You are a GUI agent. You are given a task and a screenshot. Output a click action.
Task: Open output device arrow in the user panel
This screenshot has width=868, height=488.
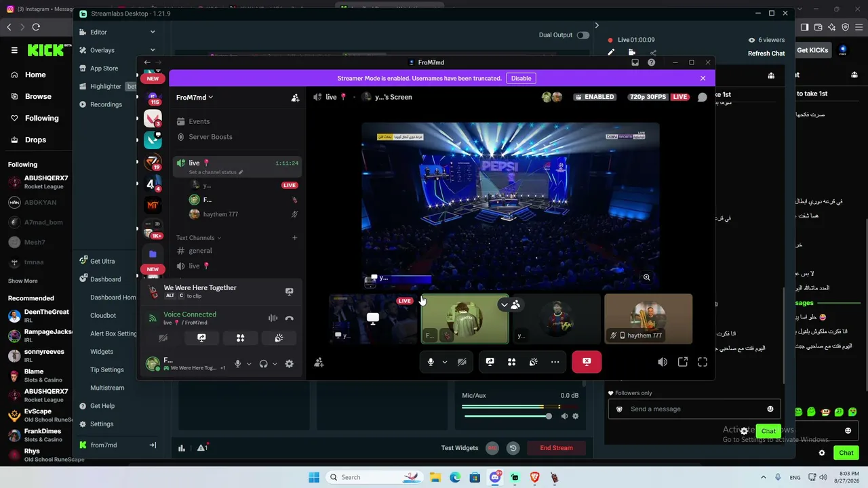[275, 364]
